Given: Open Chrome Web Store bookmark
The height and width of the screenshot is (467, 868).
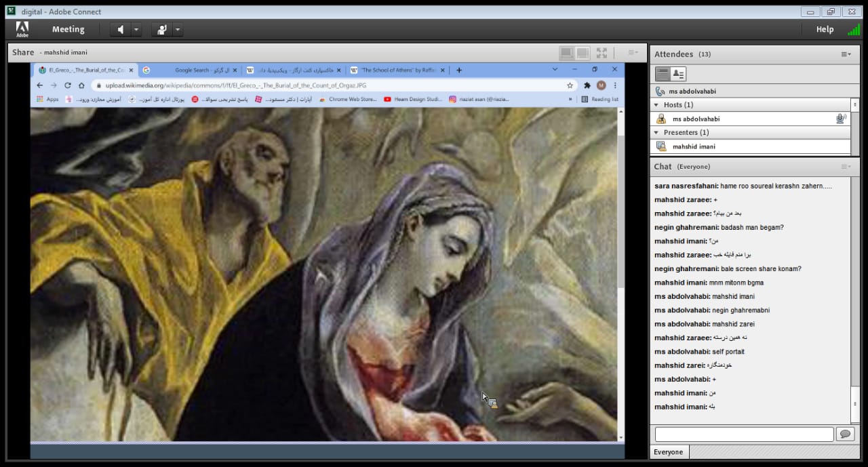Looking at the screenshot, I should click(348, 99).
